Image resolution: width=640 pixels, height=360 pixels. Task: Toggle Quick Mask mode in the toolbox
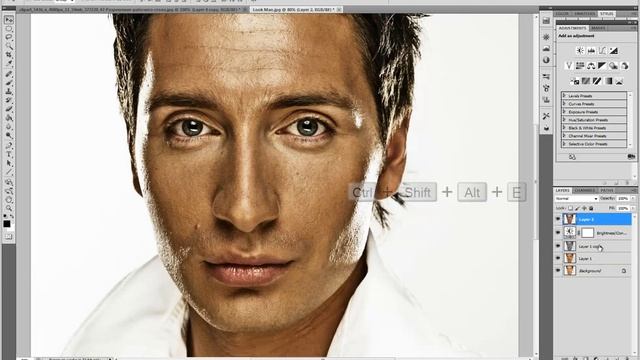click(9, 237)
